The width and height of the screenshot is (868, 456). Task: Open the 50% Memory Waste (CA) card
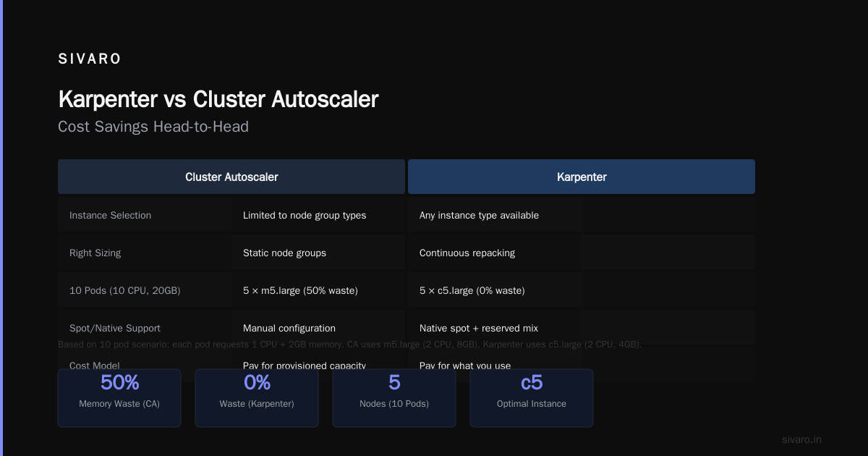click(119, 398)
